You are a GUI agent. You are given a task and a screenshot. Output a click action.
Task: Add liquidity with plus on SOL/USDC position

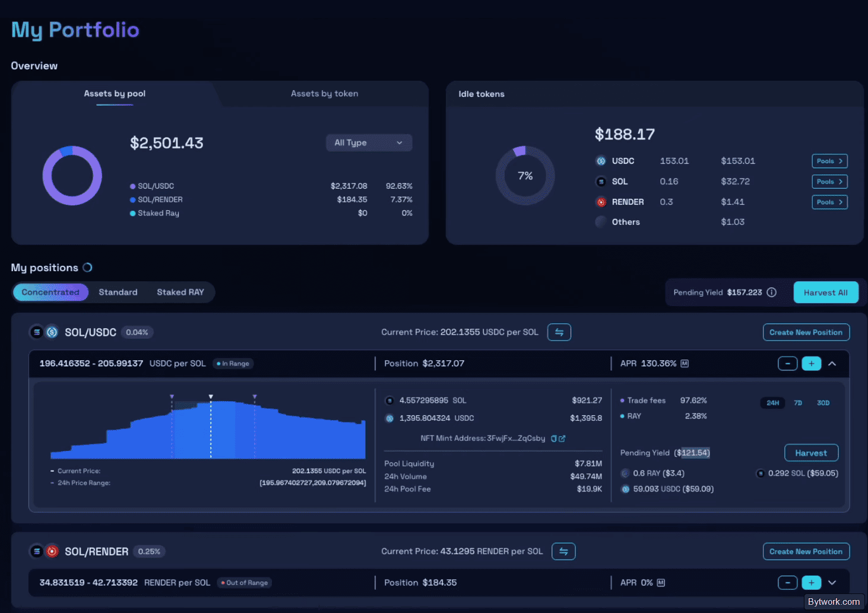tap(812, 364)
